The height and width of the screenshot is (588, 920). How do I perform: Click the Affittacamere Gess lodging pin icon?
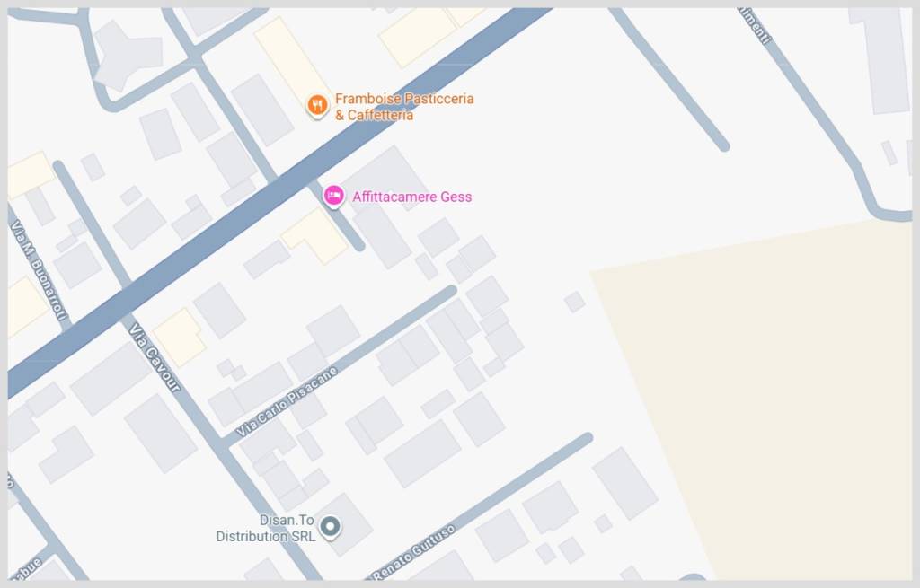tap(334, 197)
